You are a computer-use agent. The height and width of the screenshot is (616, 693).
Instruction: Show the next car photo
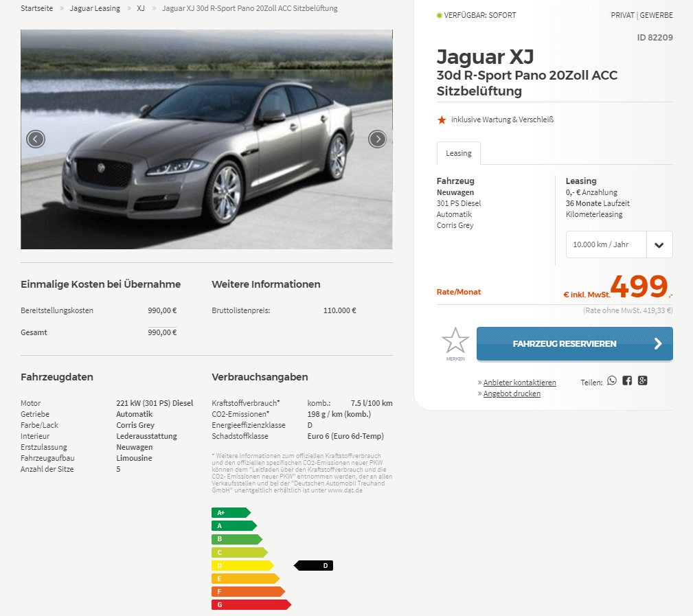point(378,139)
